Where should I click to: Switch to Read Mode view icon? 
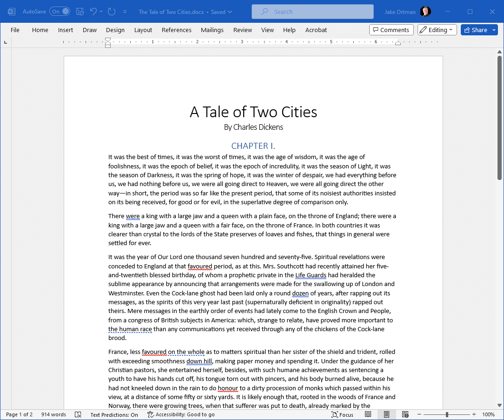tap(368, 414)
